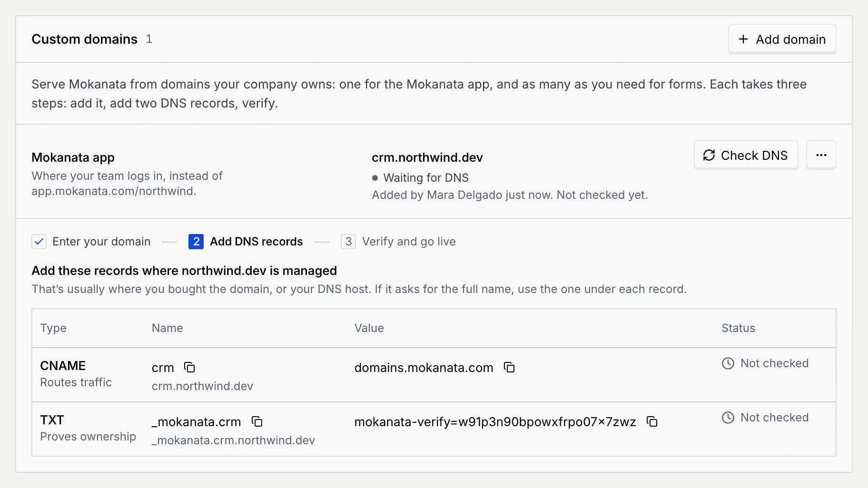Screen dimensions: 868x488
Task: Open the three-dot menu for crm.northwind.dev
Action: pyautogui.click(x=821, y=155)
